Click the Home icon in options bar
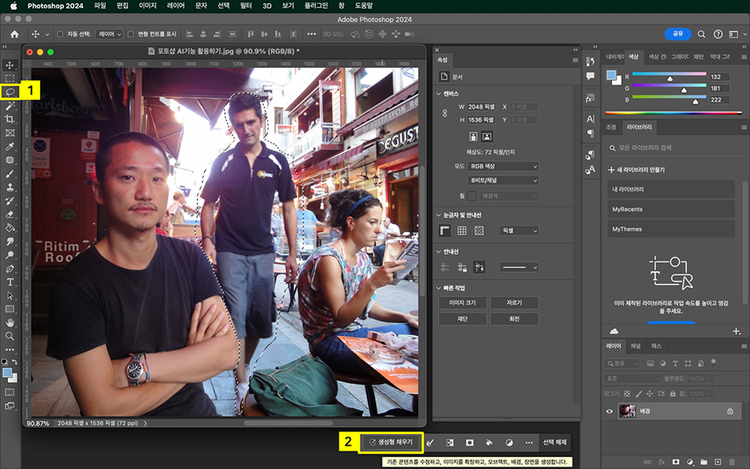Screen dimensions: 750x469 [x=15, y=34]
